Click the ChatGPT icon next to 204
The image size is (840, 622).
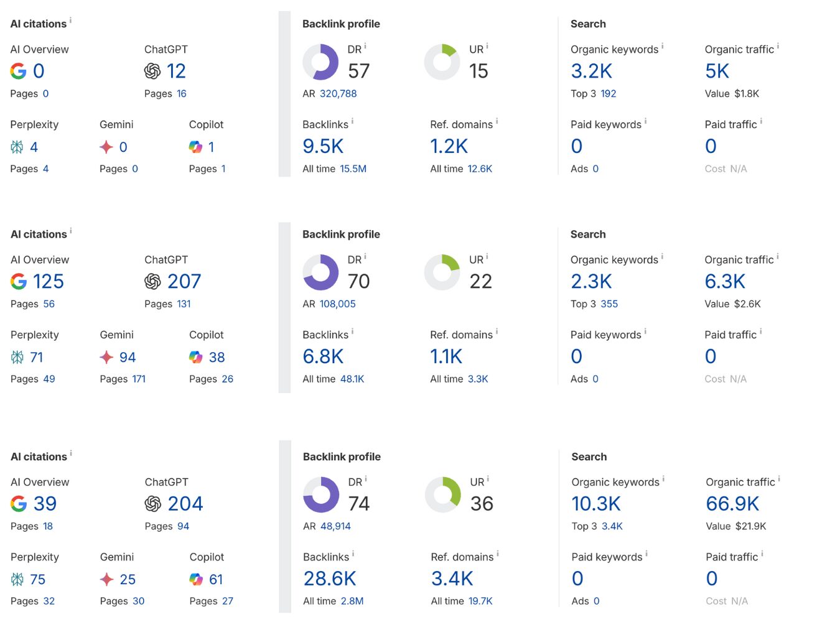[152, 504]
